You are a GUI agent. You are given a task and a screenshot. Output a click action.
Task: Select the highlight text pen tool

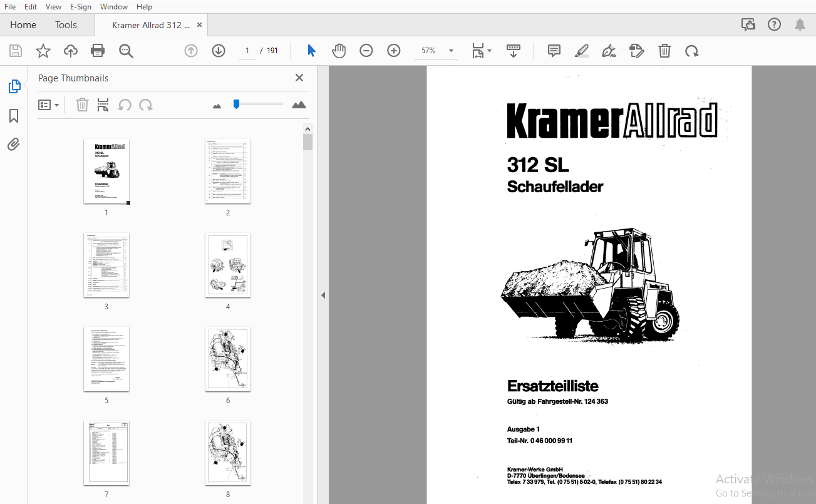click(x=581, y=51)
